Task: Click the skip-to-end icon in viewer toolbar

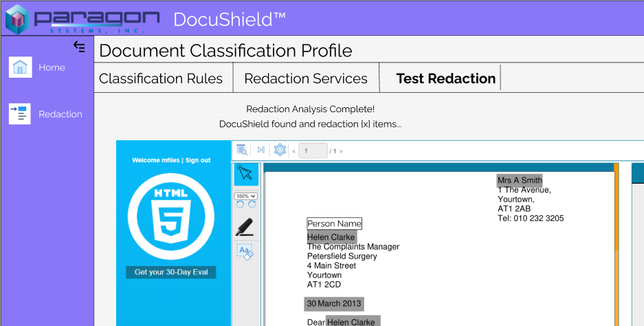Action: point(260,150)
